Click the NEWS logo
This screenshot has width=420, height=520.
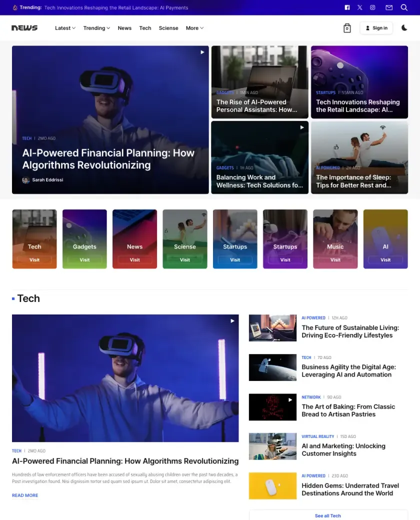click(x=24, y=28)
